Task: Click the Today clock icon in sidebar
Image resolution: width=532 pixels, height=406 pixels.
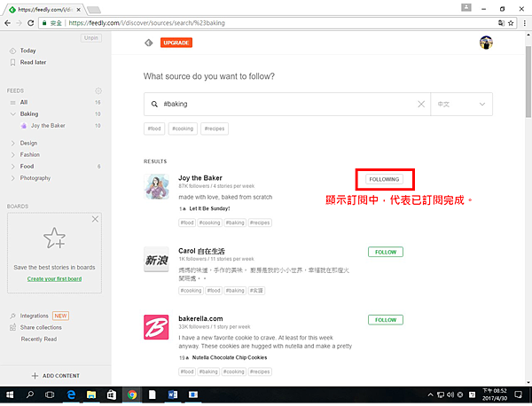Action: click(12, 51)
